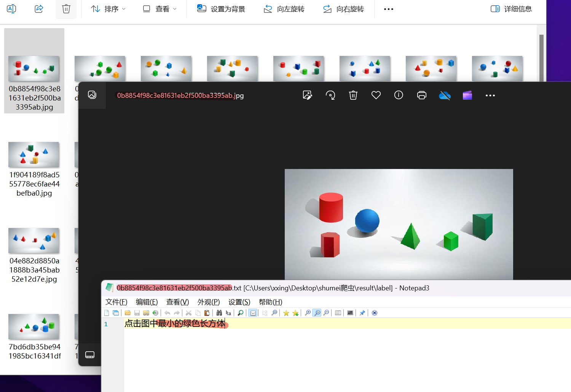This screenshot has width=571, height=392.
Task: Click text line 点击图中最小的绿色长方体
Action: (x=175, y=323)
